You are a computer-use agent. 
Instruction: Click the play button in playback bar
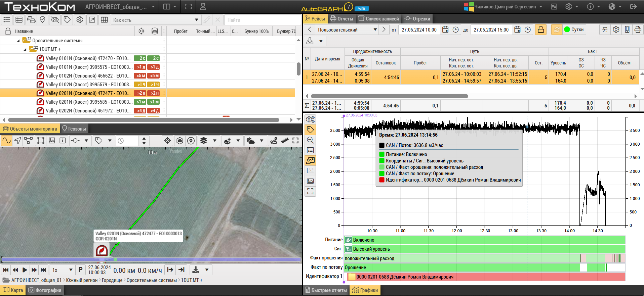click(x=25, y=270)
